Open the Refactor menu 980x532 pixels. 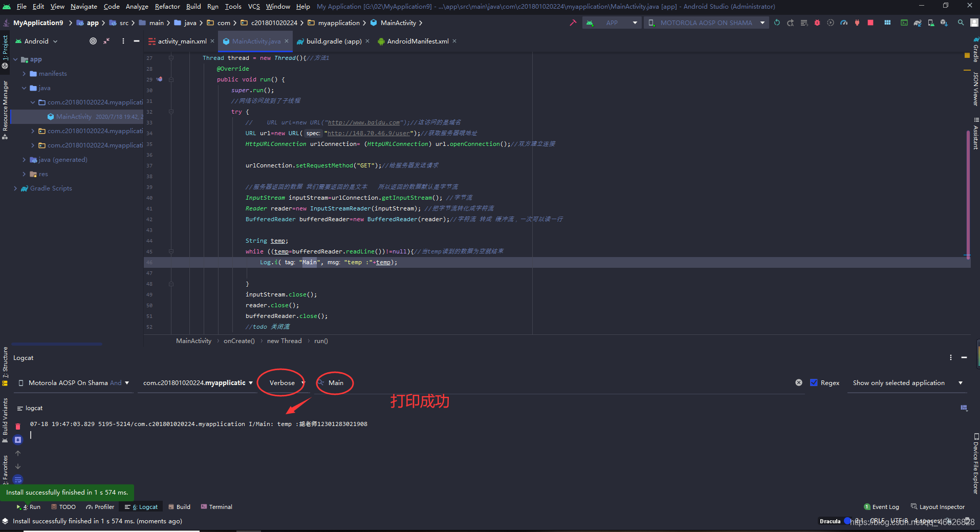point(167,6)
